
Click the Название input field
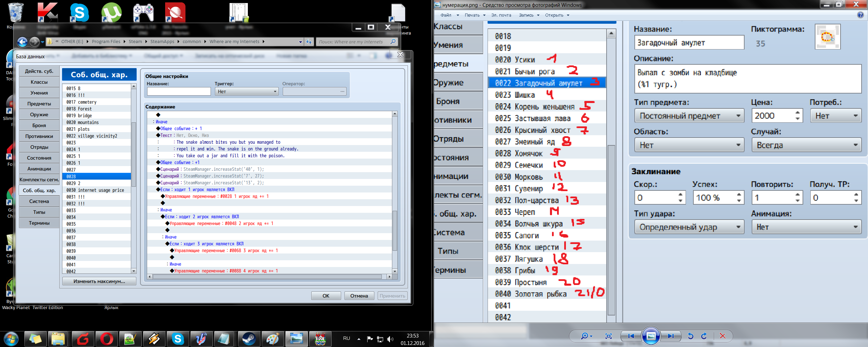(x=179, y=91)
